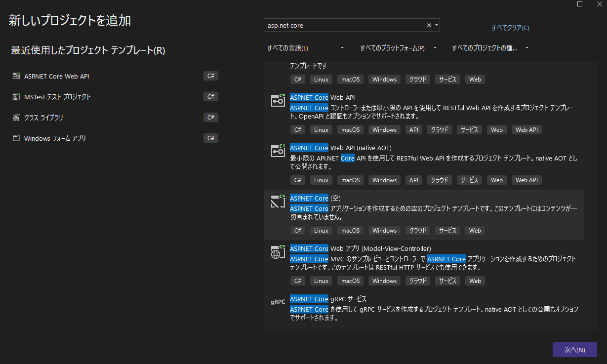Click the クラス ライブラリ recent template icon

[16, 118]
